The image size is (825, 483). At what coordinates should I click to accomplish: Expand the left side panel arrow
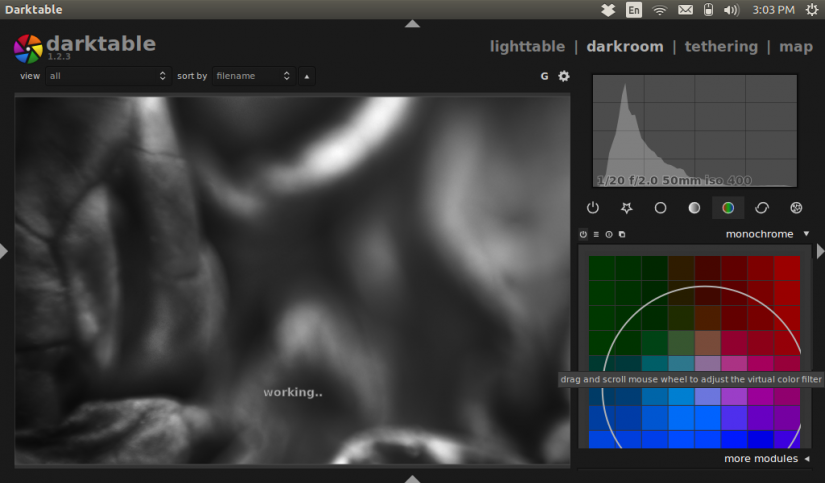tap(4, 251)
